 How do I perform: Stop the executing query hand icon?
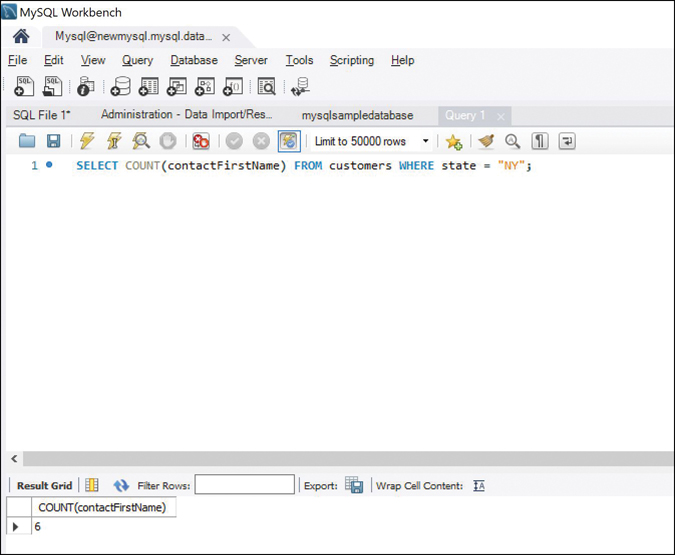pyautogui.click(x=168, y=141)
